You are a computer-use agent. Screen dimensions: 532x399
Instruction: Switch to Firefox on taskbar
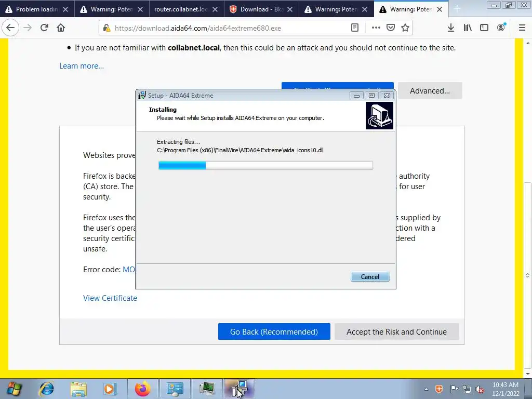point(142,389)
